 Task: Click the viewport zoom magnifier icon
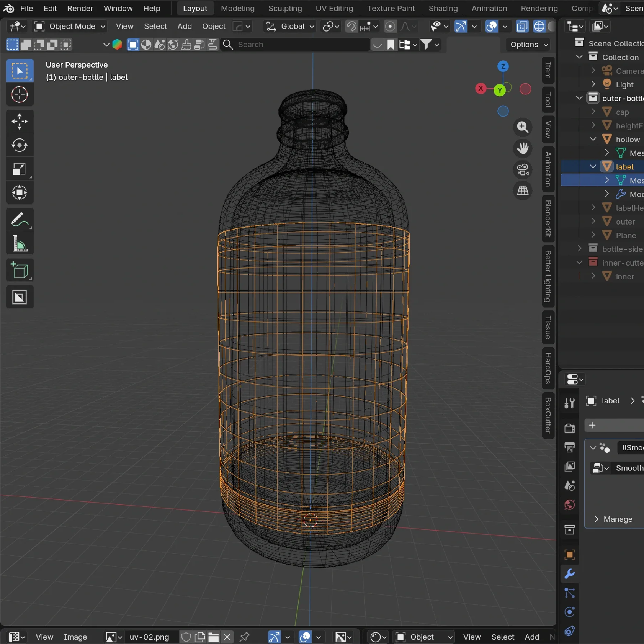coord(523,127)
